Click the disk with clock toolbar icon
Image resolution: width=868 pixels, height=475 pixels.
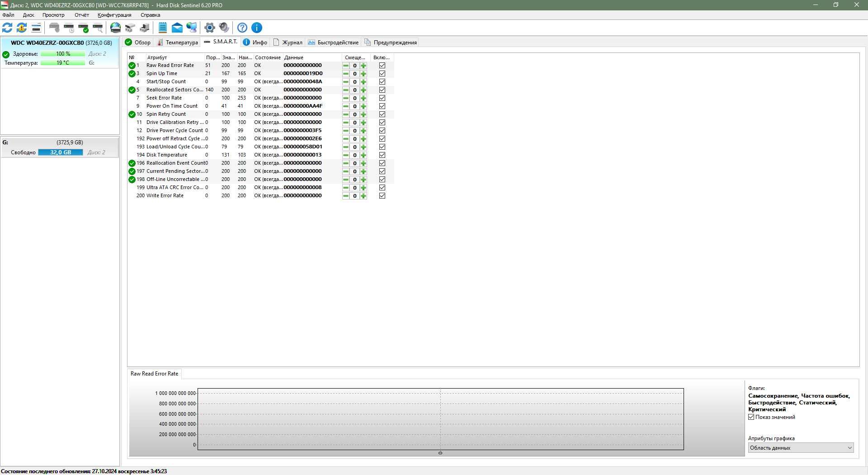coord(69,28)
